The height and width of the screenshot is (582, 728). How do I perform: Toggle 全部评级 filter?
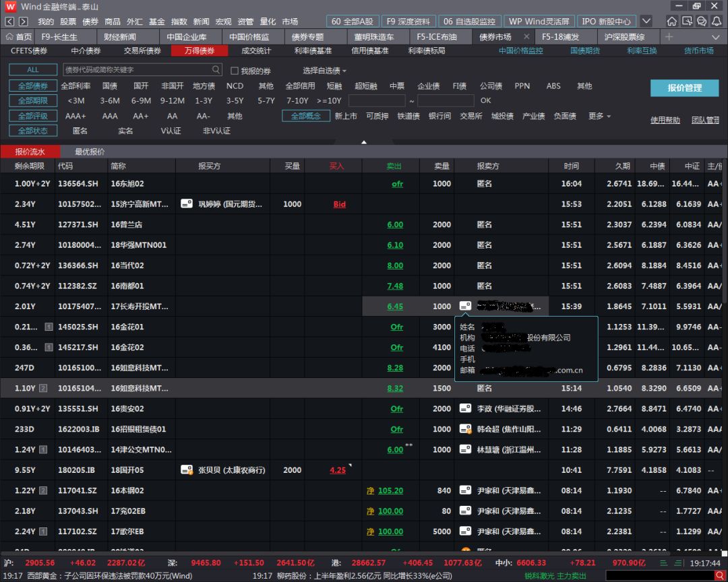[x=33, y=116]
